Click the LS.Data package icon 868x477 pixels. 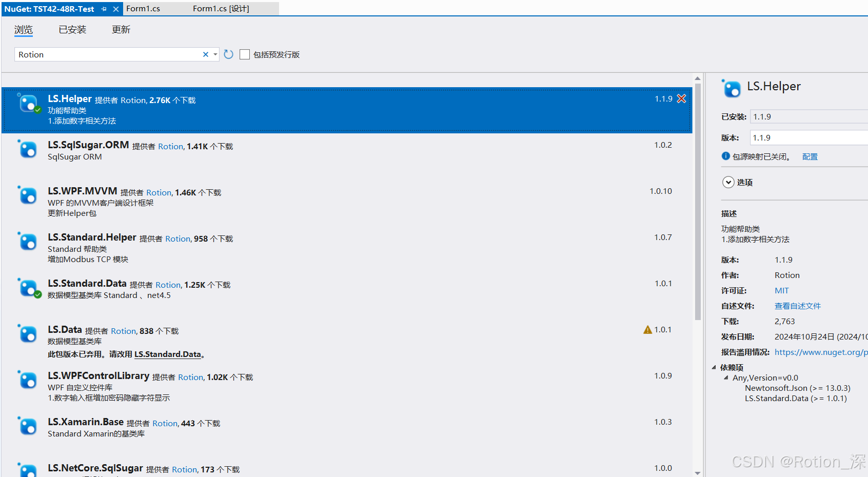point(28,334)
